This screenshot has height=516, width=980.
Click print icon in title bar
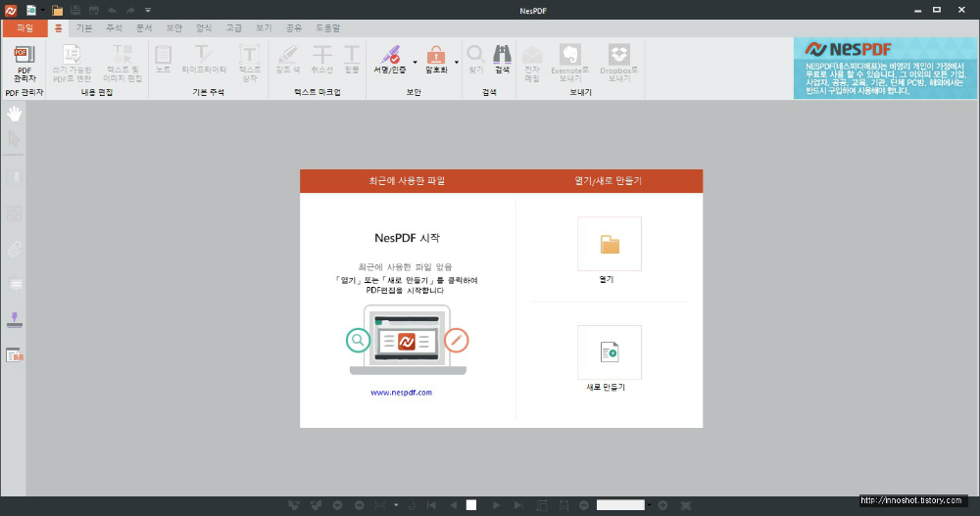tap(94, 10)
